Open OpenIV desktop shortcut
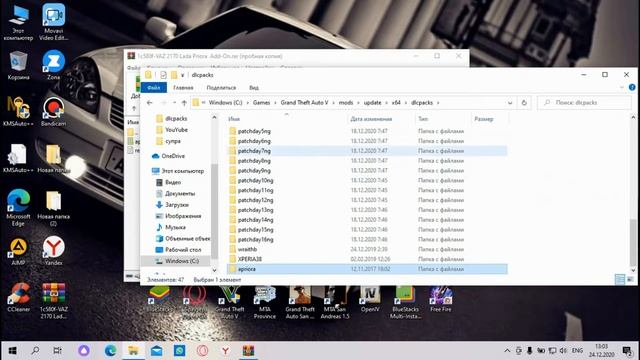This screenshot has width=640, height=360. click(370, 300)
